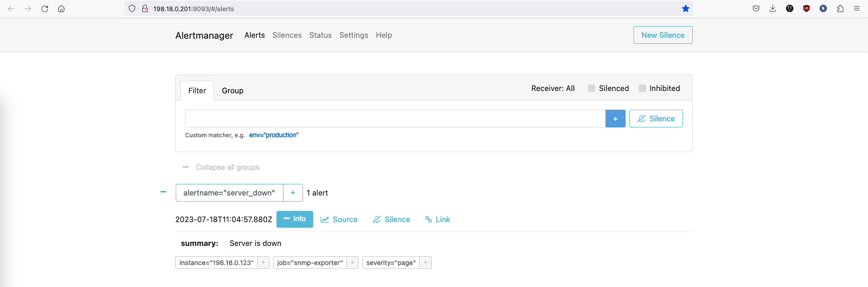Open the browser hamburger menu
This screenshot has width=868, height=287.
(x=857, y=9)
